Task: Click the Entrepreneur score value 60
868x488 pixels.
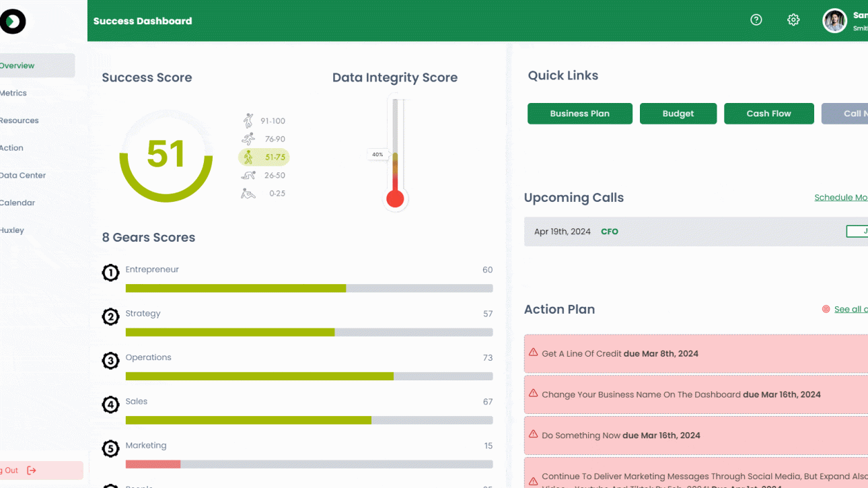Action: tap(487, 270)
